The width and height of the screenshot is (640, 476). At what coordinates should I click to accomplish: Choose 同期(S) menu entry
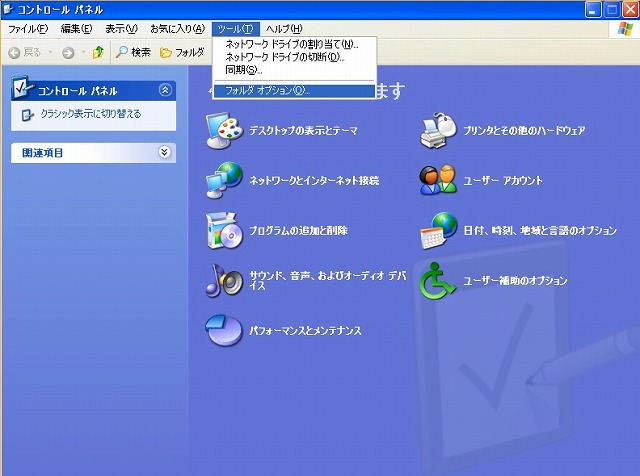coord(294,70)
